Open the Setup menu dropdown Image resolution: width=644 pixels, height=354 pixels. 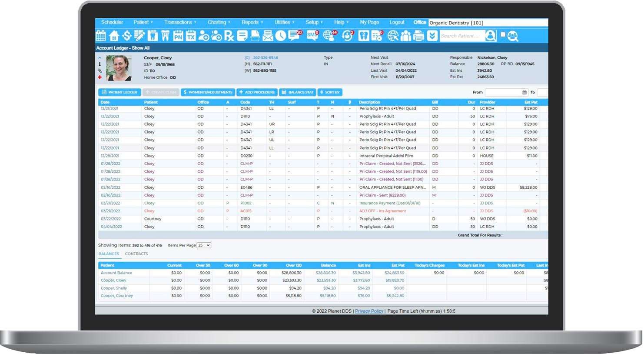pos(314,22)
